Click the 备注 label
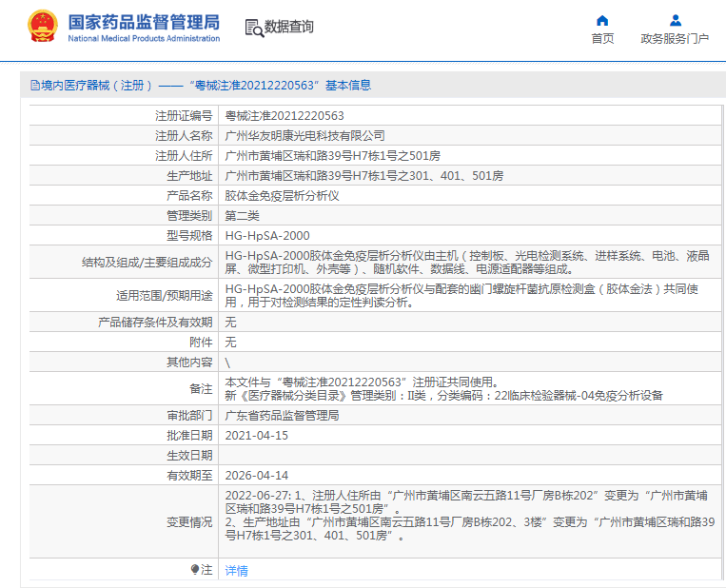This screenshot has width=726, height=588. (201, 389)
